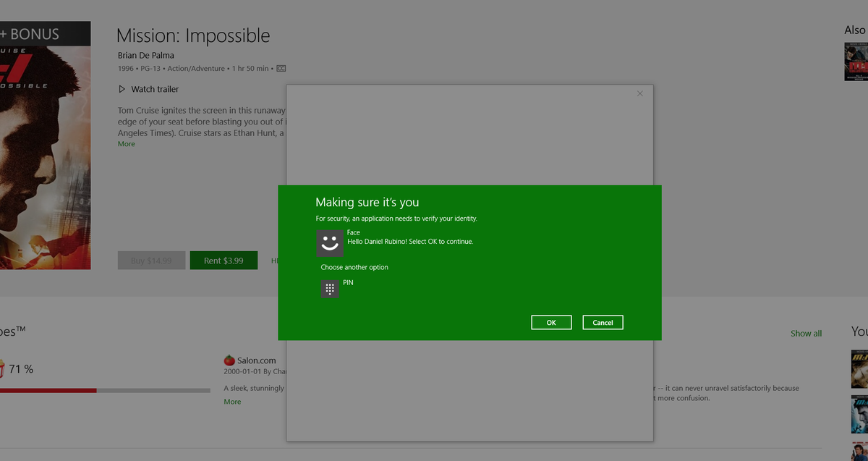The width and height of the screenshot is (868, 461).
Task: Expand the movie description with More
Action: click(126, 144)
